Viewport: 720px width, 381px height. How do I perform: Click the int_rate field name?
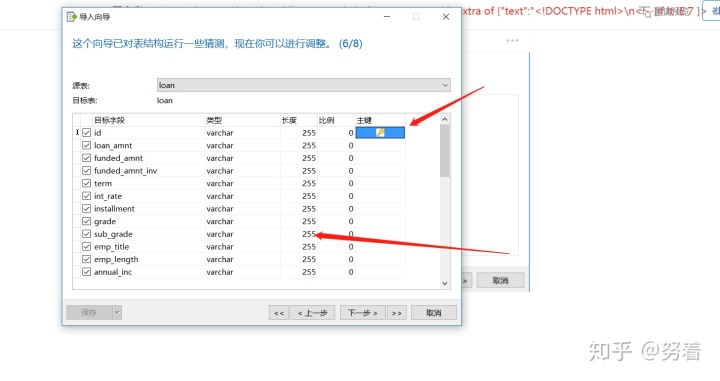[108, 196]
